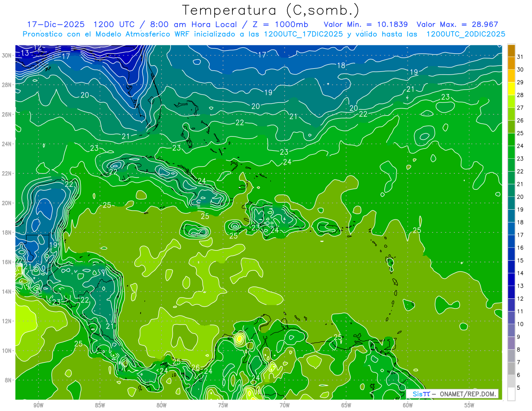Screen dimensions: 532x411
Task: Click the "90W" longitude axis label
Action: tap(39, 405)
